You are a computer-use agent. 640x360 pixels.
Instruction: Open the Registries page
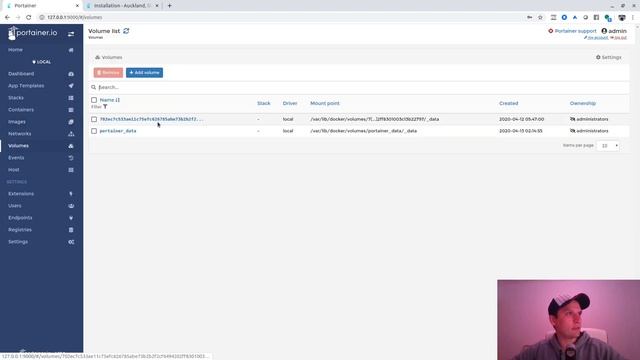20,230
